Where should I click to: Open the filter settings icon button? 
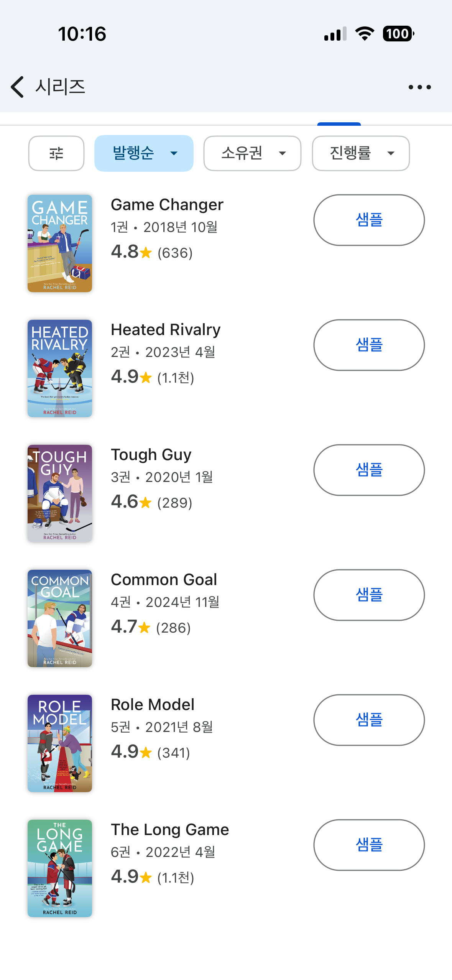tap(56, 153)
